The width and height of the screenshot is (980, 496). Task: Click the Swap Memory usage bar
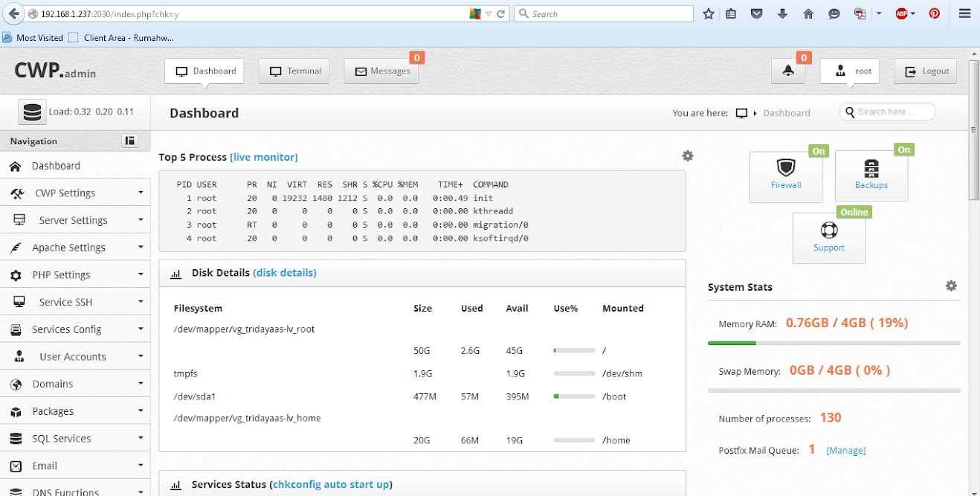(x=834, y=390)
